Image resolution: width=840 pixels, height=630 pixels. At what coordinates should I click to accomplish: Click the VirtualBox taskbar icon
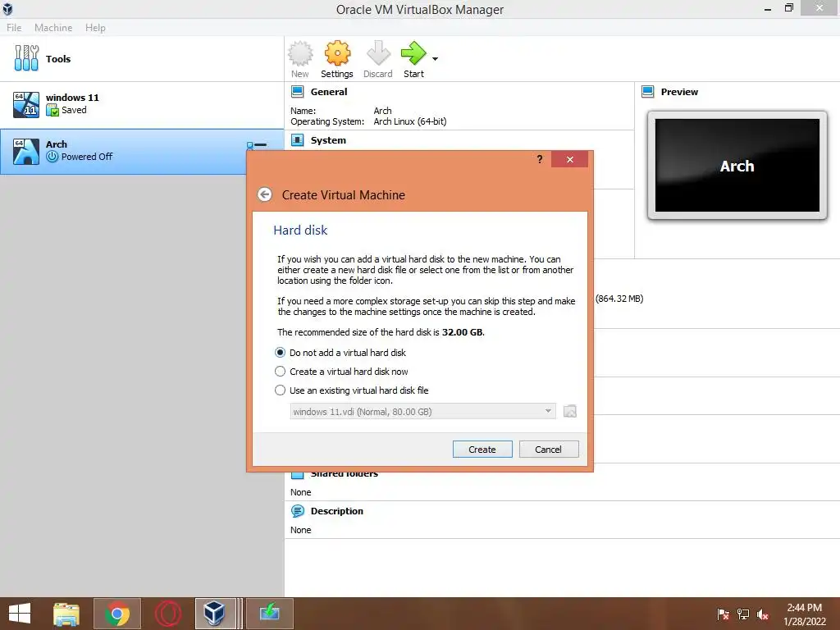pyautogui.click(x=215, y=614)
